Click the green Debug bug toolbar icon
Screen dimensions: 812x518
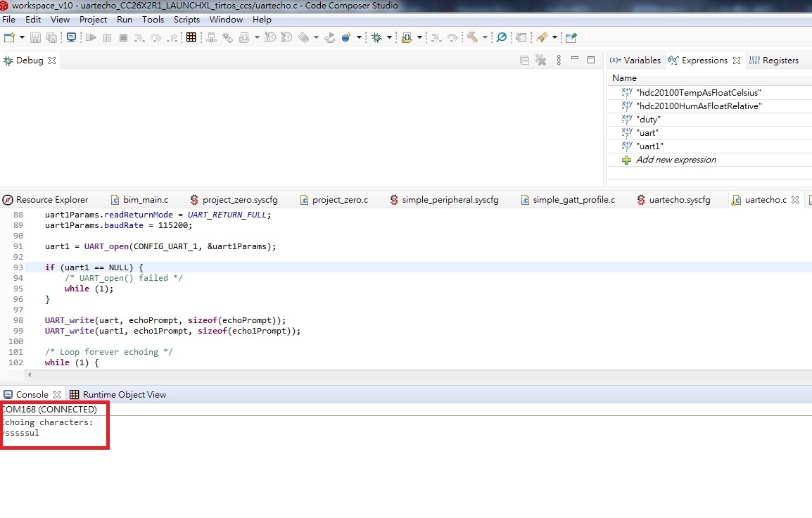tap(376, 37)
